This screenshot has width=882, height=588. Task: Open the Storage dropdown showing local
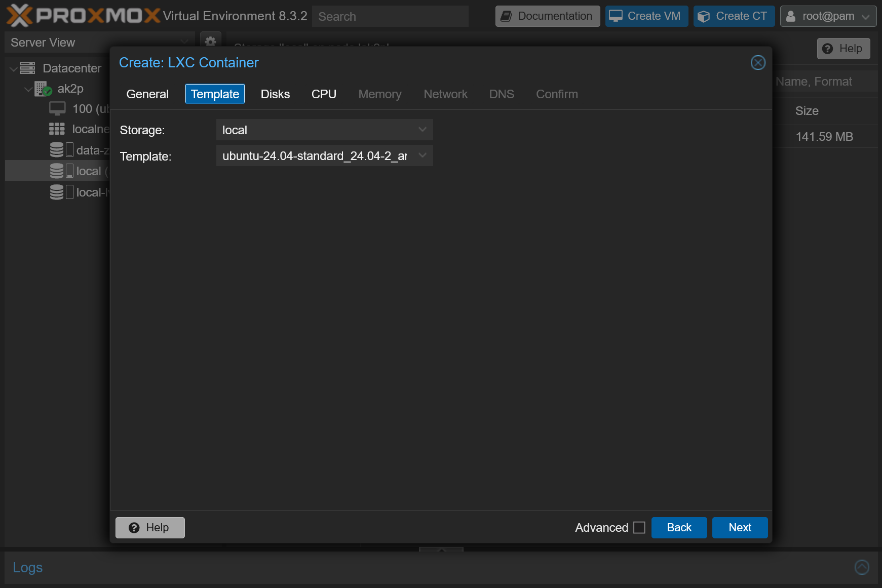pos(324,130)
